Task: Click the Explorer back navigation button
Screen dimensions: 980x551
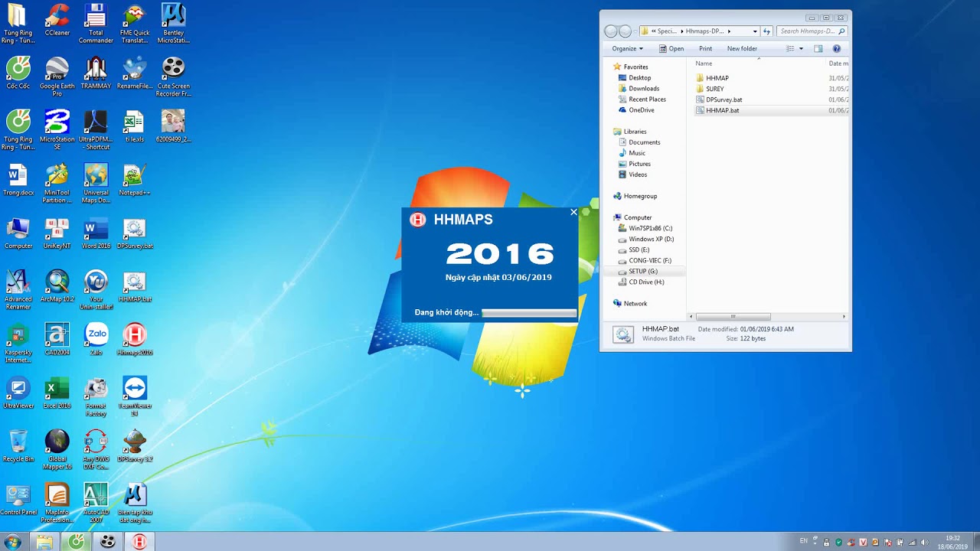Action: click(x=610, y=31)
